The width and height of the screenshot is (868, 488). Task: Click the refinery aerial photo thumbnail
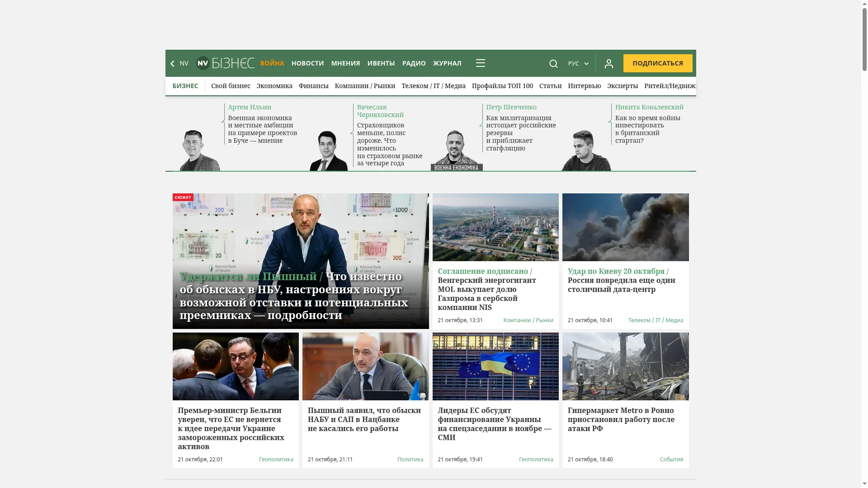[x=495, y=227]
